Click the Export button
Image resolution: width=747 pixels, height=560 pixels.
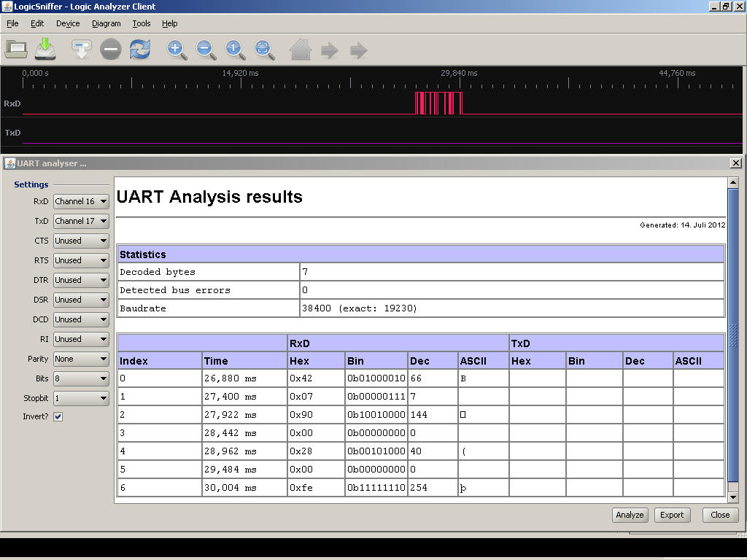pyautogui.click(x=672, y=515)
